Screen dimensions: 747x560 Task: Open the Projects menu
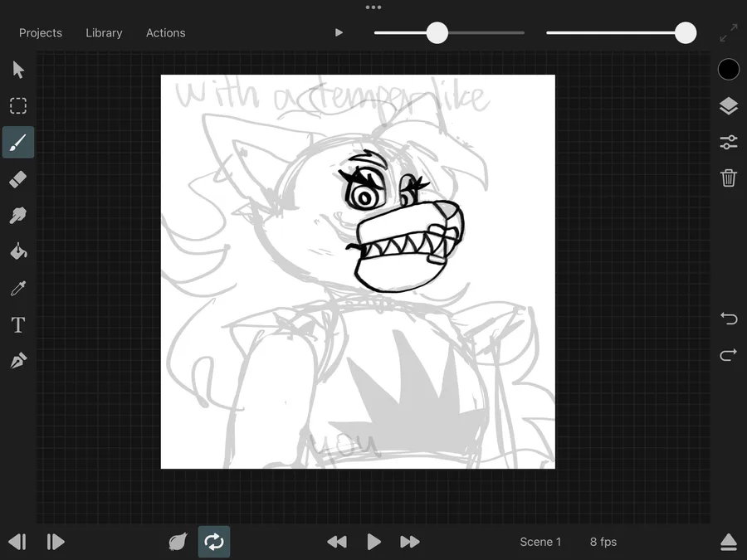[41, 33]
